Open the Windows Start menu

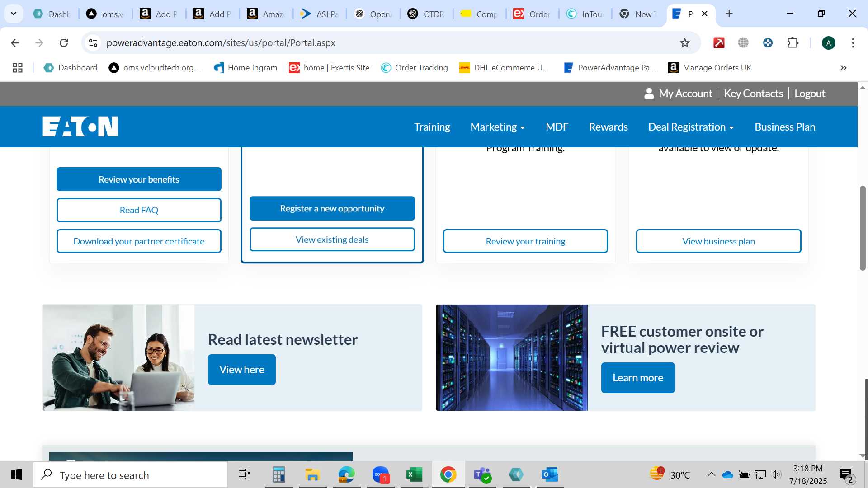click(16, 475)
